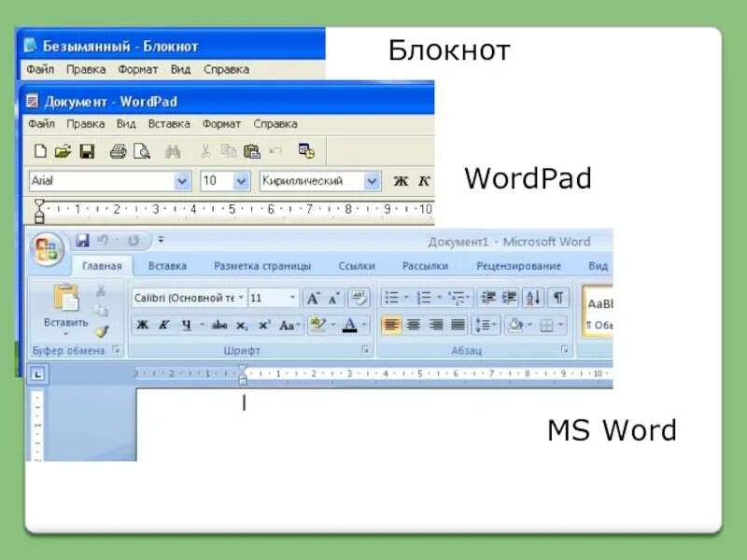This screenshot has width=747, height=560.
Task: Open font size 10 dropdown in WordPad
Action: [x=241, y=181]
